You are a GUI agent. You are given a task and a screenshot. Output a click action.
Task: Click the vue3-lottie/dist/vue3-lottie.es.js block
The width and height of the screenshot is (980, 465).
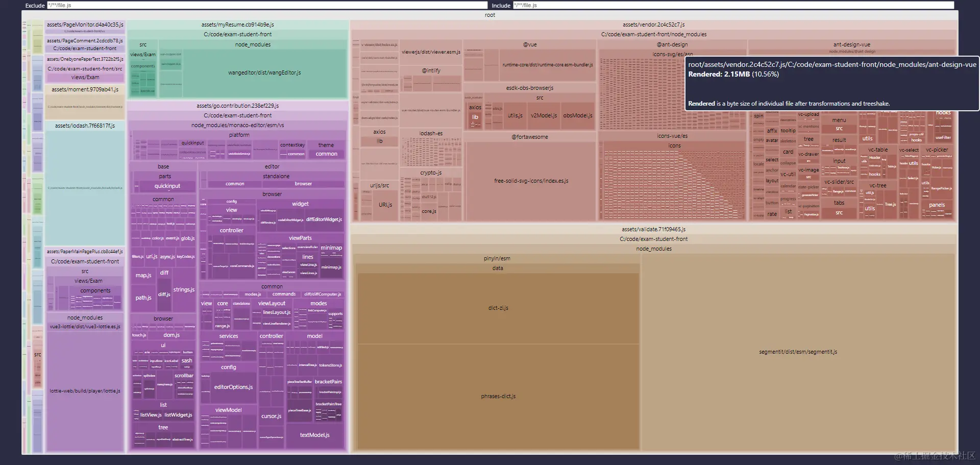tap(85, 327)
